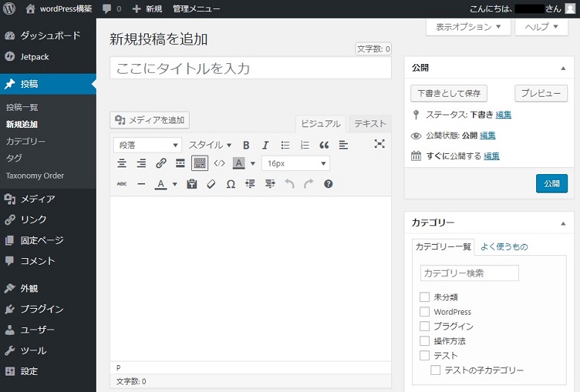Click the blue 公開 publish button
Screen dimensions: 580x392
[x=551, y=184]
